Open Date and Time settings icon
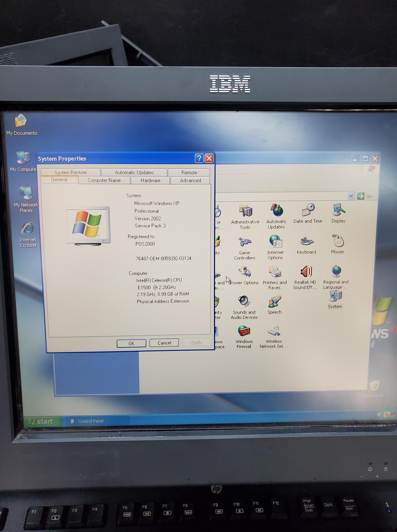Viewport: 397px width, 532px height. [x=308, y=214]
